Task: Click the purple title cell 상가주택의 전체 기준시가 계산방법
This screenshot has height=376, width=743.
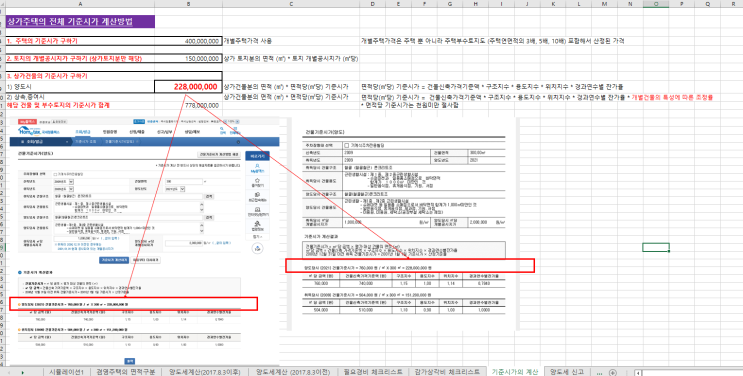Action: click(x=80, y=21)
